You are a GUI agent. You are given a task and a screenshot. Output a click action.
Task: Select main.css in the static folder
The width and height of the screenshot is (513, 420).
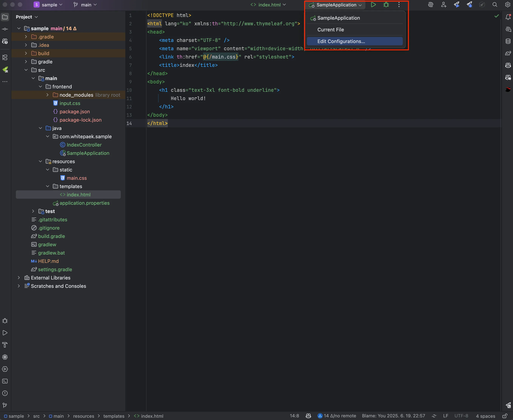tap(77, 178)
